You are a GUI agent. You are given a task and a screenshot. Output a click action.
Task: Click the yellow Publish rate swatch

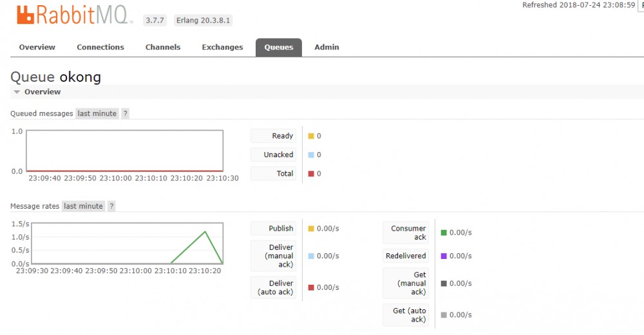click(311, 229)
